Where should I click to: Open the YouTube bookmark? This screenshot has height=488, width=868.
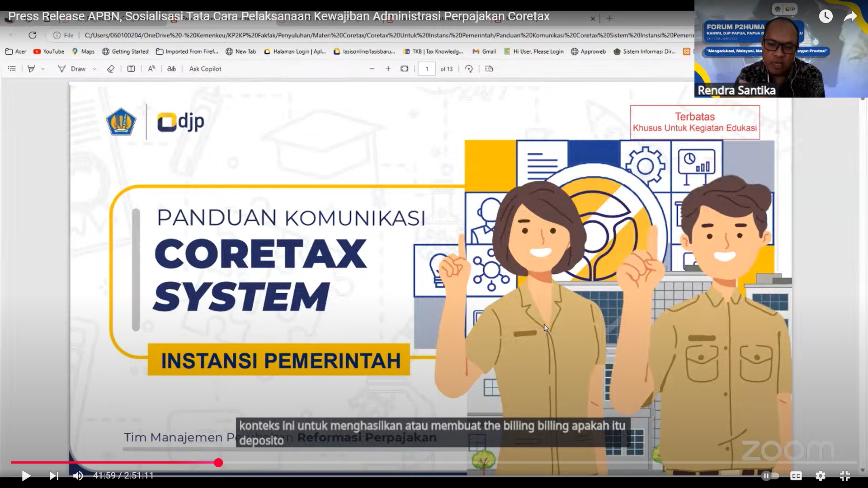(49, 52)
